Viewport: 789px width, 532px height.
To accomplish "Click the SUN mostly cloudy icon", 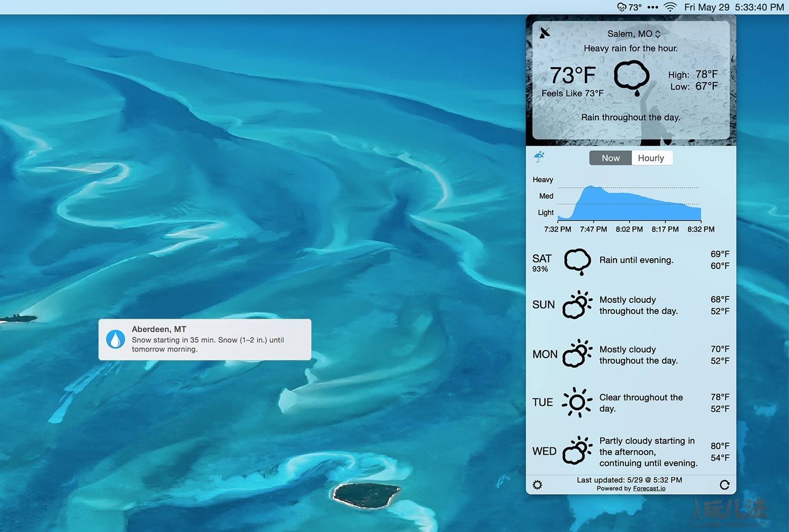I will [x=578, y=304].
